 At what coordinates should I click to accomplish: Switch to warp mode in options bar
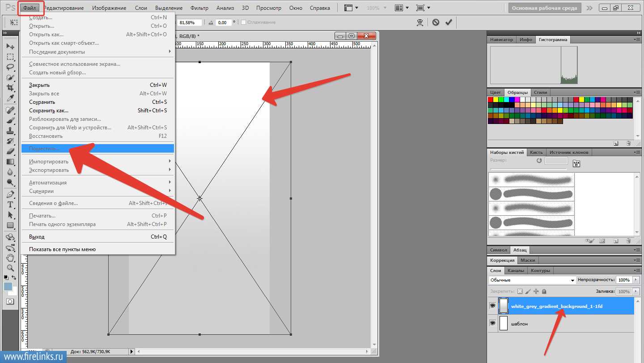(420, 22)
